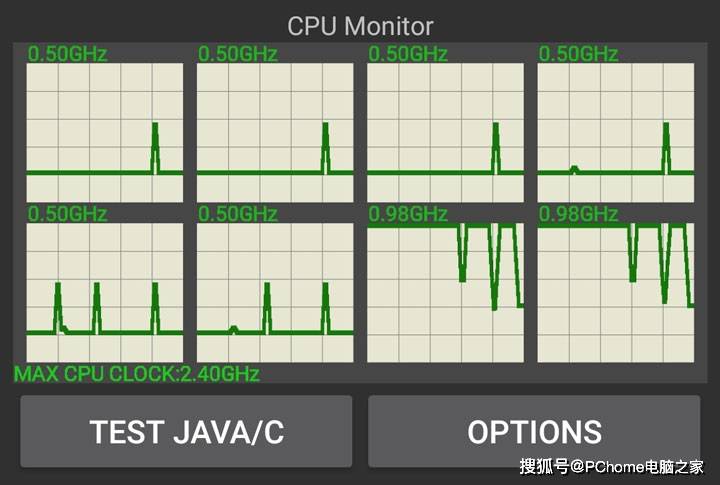Click the 0.50GHz label of sixth core
This screenshot has width=720, height=485.
click(x=238, y=213)
